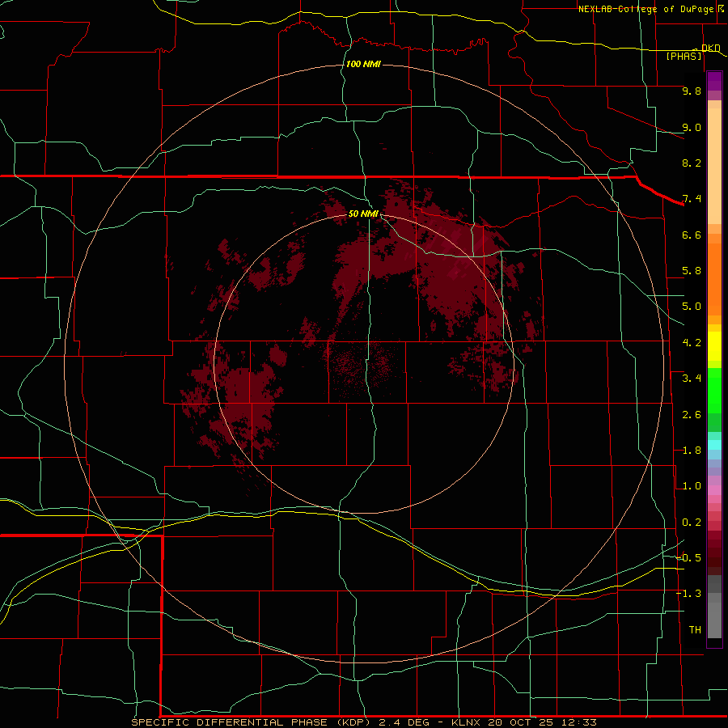Pick the gray segment at color bar bottom
This screenshot has width=728, height=728.
point(714,620)
